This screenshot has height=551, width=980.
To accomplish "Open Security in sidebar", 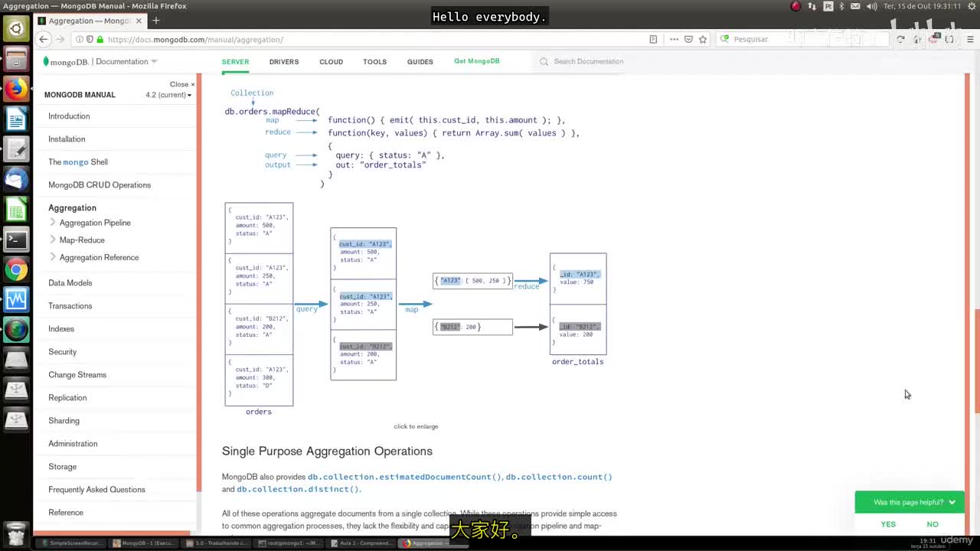I will [x=62, y=352].
